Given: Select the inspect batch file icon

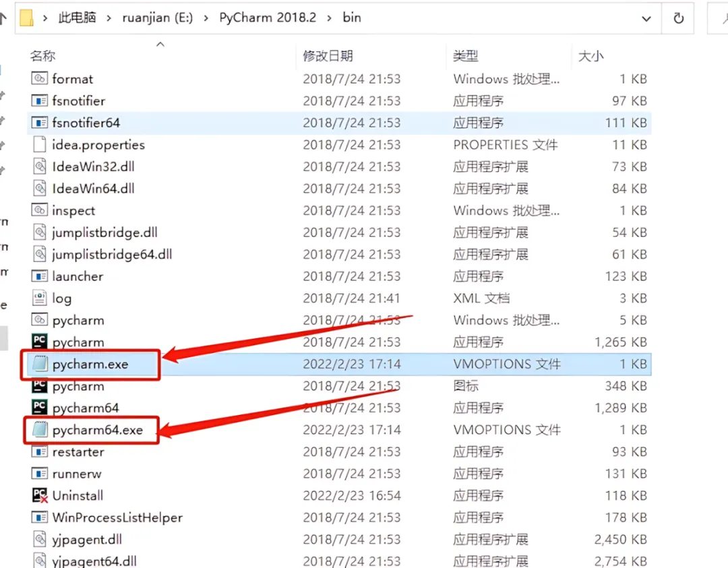Looking at the screenshot, I should (x=40, y=210).
